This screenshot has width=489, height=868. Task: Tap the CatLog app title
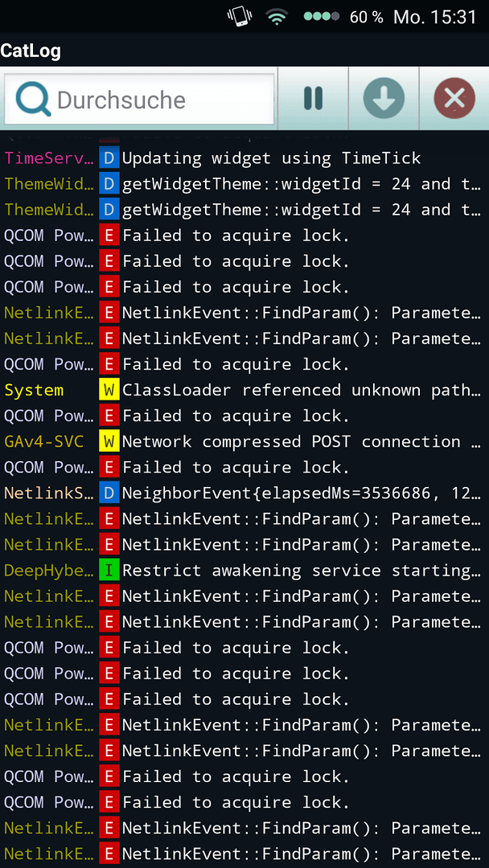31,51
